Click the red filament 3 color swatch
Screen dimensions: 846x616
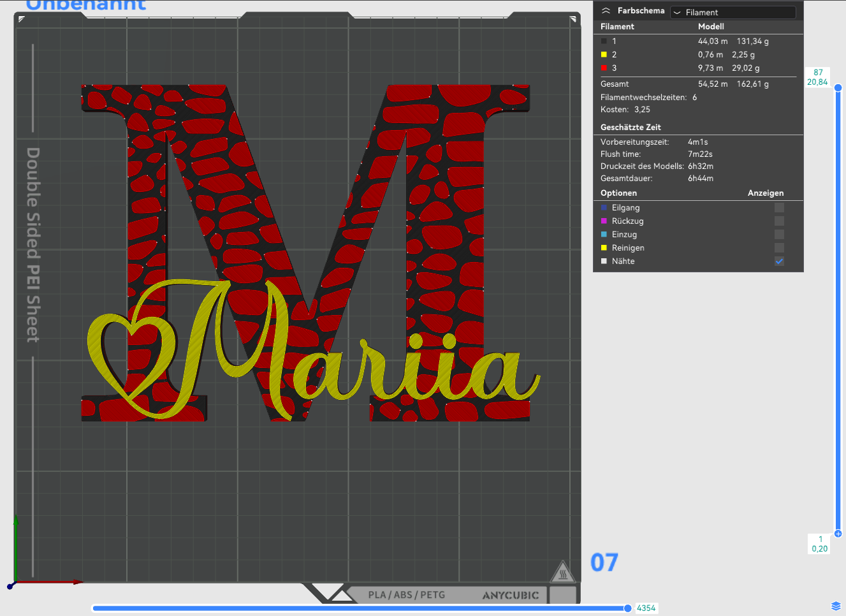604,68
